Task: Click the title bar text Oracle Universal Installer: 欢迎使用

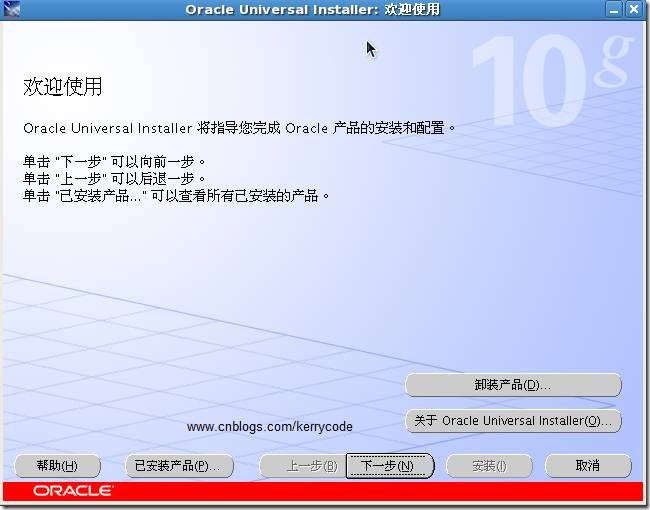Action: pyautogui.click(x=313, y=10)
